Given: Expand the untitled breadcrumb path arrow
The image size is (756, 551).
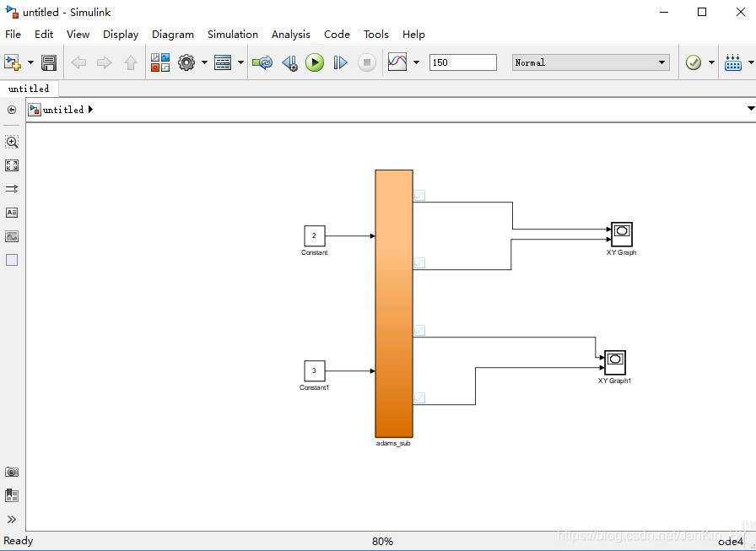Looking at the screenshot, I should pyautogui.click(x=91, y=110).
